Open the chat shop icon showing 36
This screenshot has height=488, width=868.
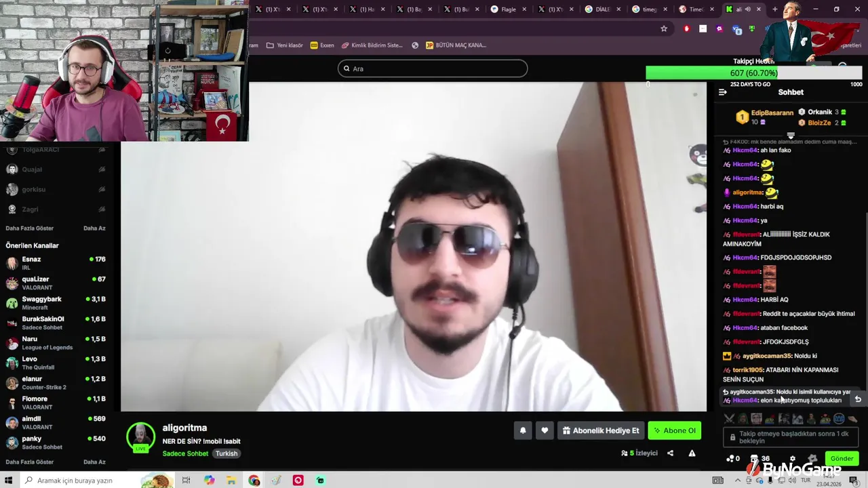(759, 459)
